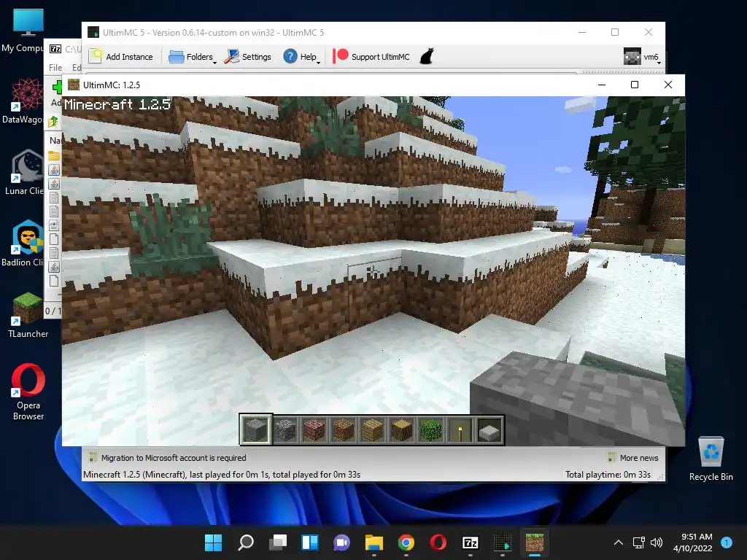Select the stone slab hotbar slot
Viewport: 747px width, 560px height.
tap(489, 429)
